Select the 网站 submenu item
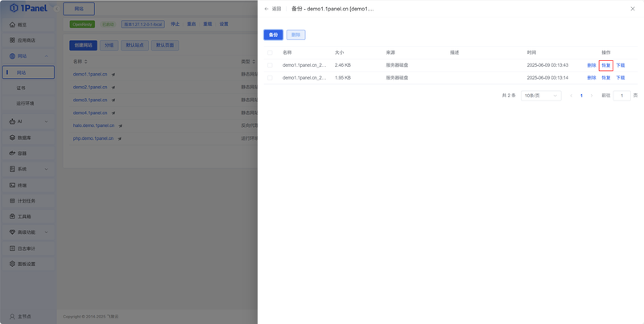 pos(28,72)
